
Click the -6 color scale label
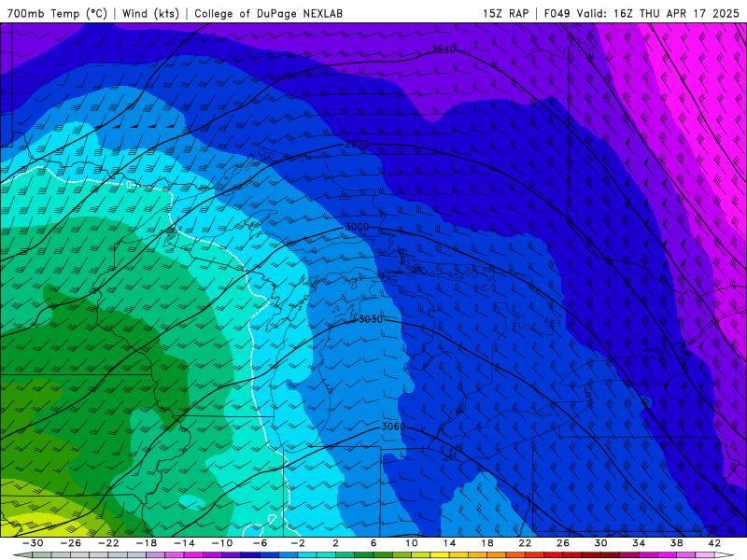tap(261, 543)
